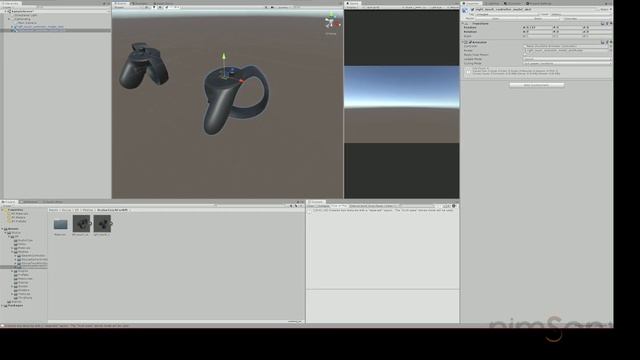Open the Animator component help icon
Viewport: 640px width, 360px height.
[602, 42]
